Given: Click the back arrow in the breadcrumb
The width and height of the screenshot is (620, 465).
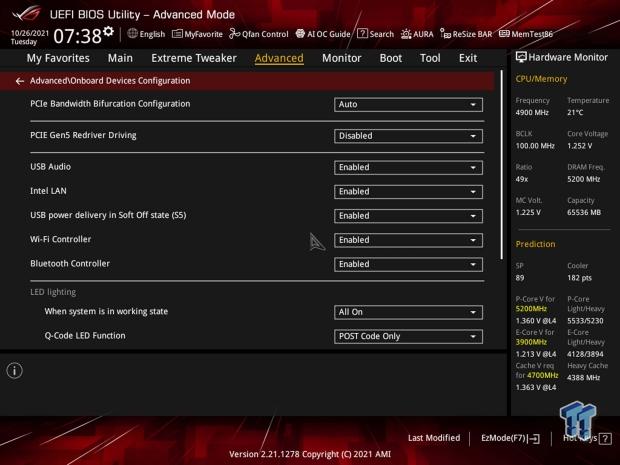Looking at the screenshot, I should tap(20, 81).
